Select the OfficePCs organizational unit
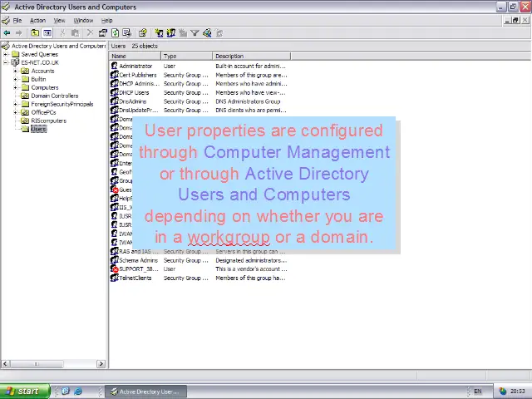This screenshot has height=399, width=532. point(43,112)
